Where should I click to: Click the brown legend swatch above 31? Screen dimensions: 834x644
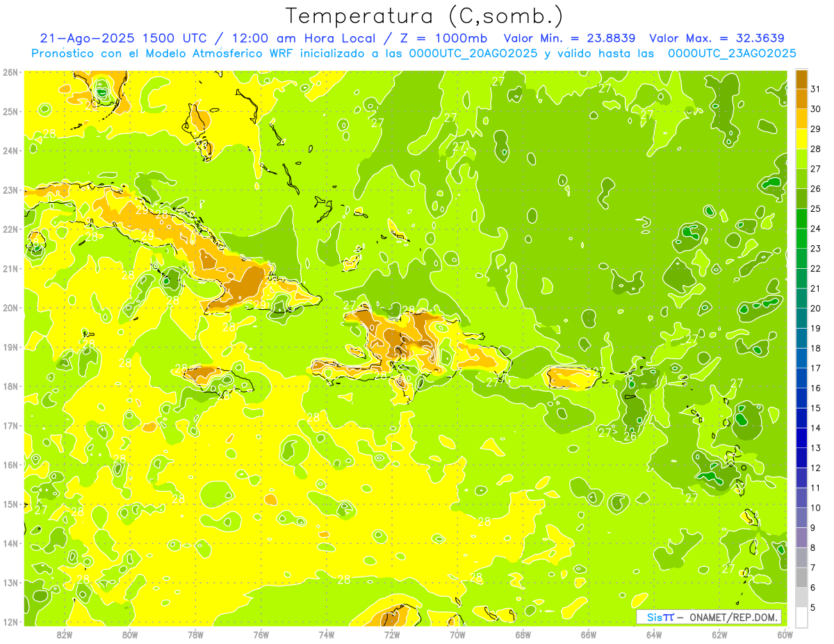point(801,79)
